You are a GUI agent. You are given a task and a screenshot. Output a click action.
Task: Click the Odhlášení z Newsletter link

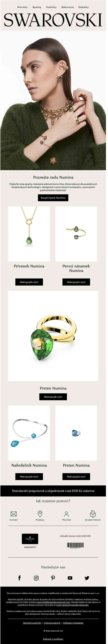[x=73, y=623]
